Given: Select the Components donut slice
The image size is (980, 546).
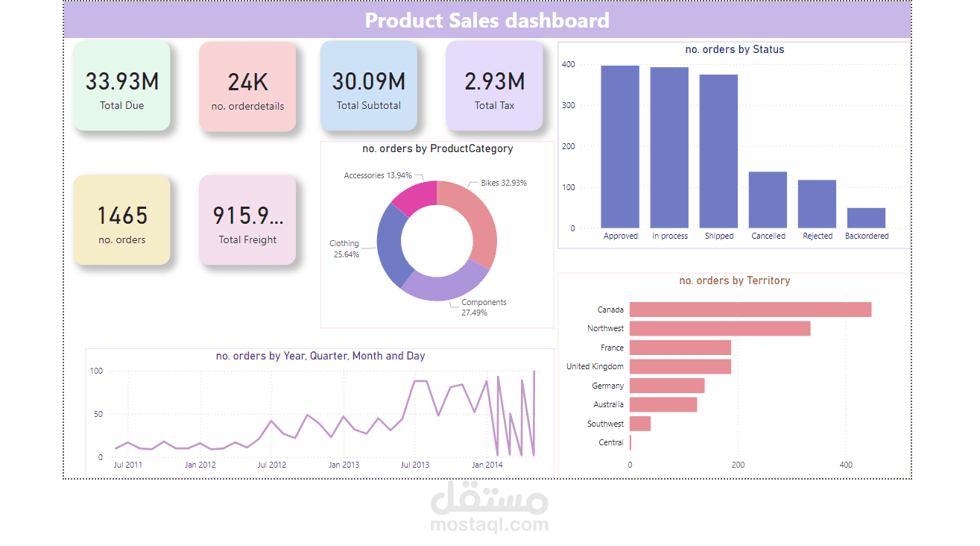Looking at the screenshot, I should (x=445, y=287).
